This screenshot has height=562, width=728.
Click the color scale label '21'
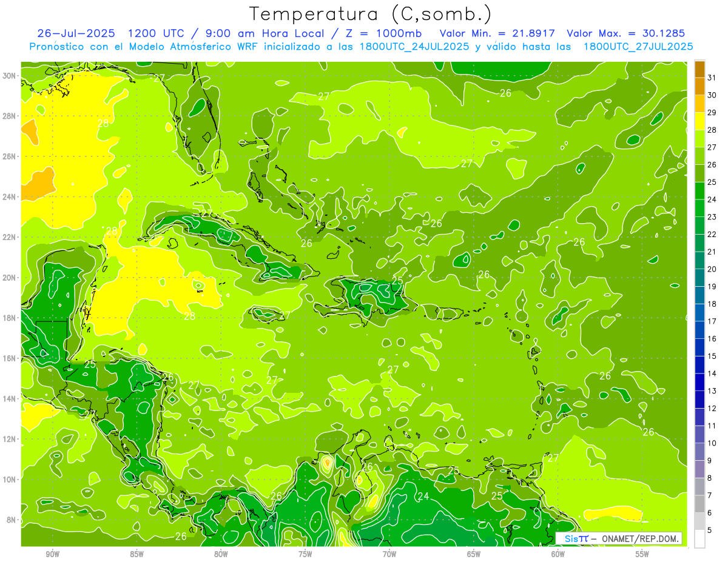click(712, 252)
